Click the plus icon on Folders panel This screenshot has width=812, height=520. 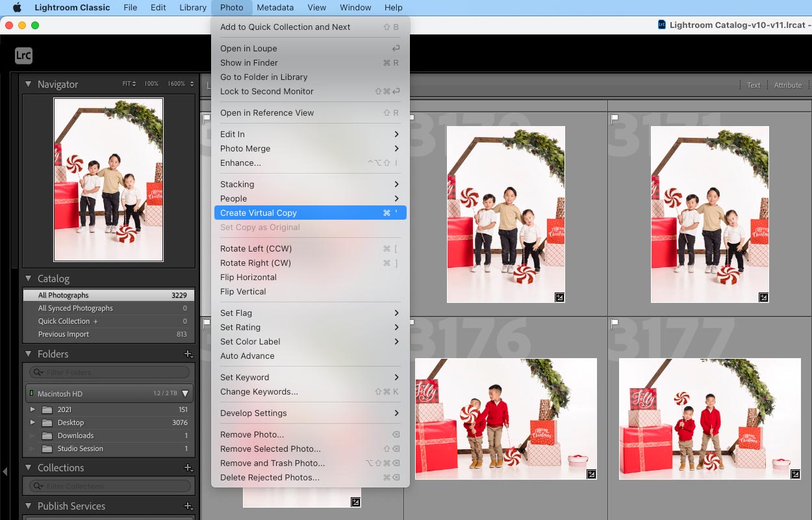pyautogui.click(x=188, y=354)
